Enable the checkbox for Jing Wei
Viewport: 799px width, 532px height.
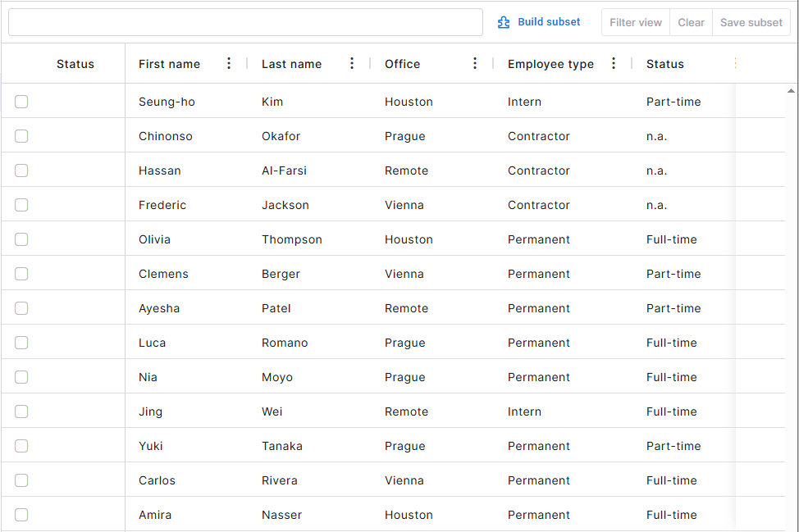click(x=21, y=412)
